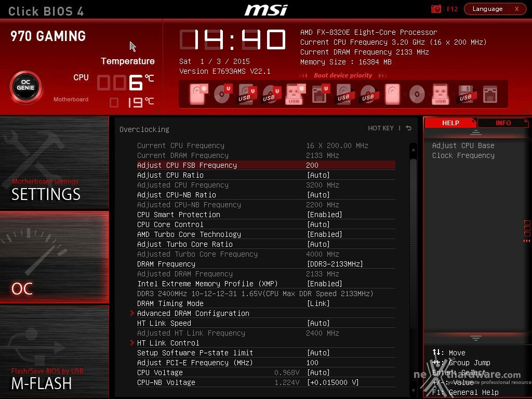Click the right arrows beside Boot device priority
This screenshot has height=399, width=532.
click(382, 75)
